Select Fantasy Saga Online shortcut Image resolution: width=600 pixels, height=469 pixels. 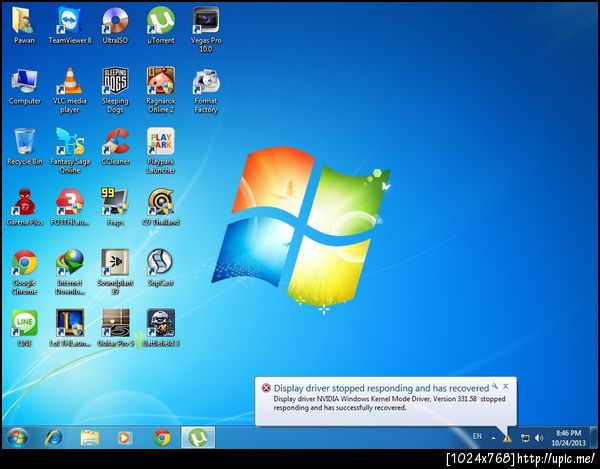tap(70, 151)
